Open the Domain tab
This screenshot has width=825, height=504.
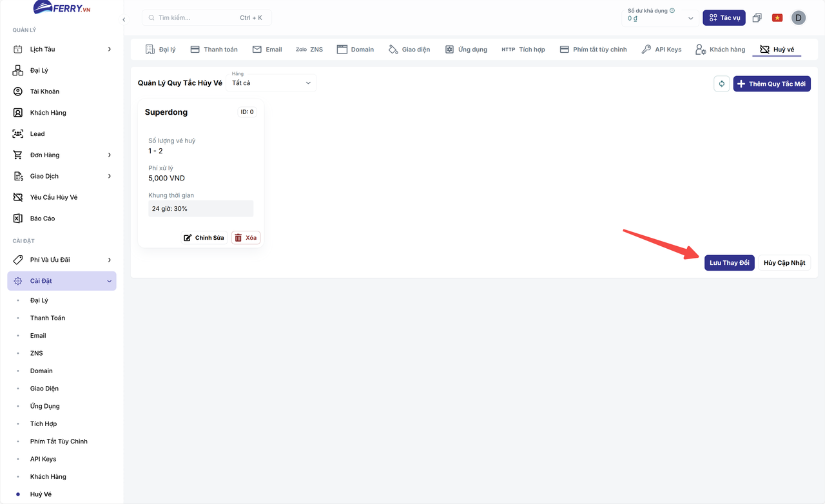(x=355, y=49)
